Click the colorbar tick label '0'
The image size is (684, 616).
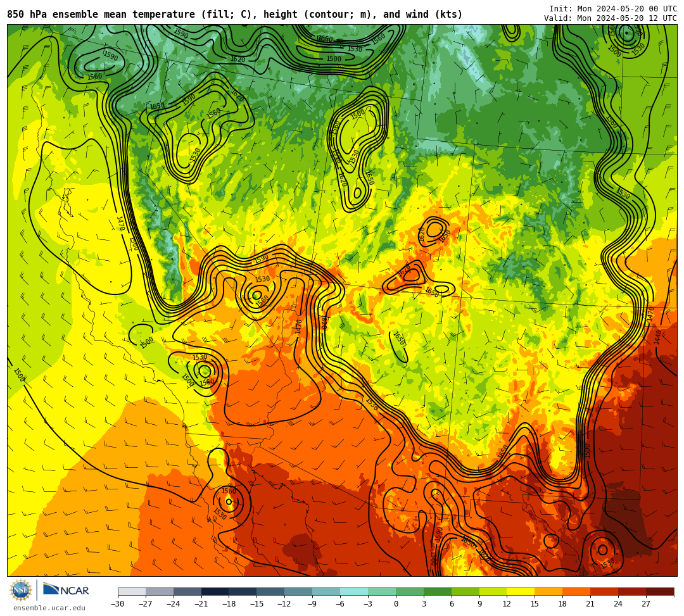[x=396, y=604]
